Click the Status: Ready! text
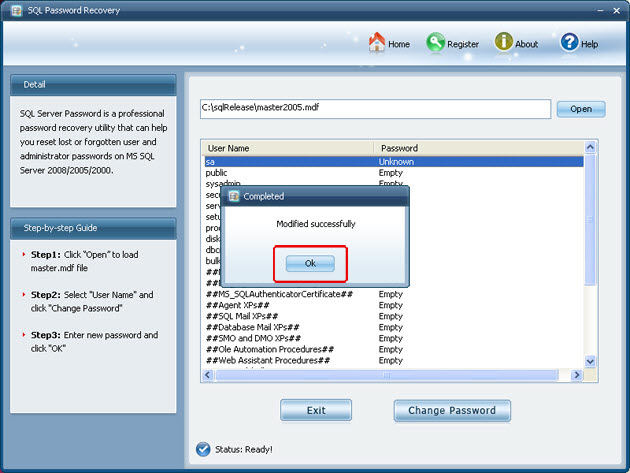630x473 pixels. (244, 449)
